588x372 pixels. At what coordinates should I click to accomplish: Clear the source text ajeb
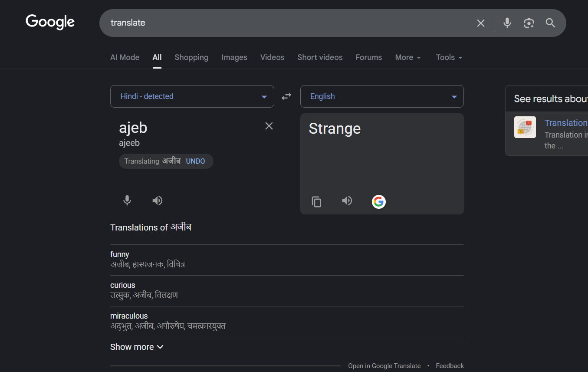click(269, 126)
